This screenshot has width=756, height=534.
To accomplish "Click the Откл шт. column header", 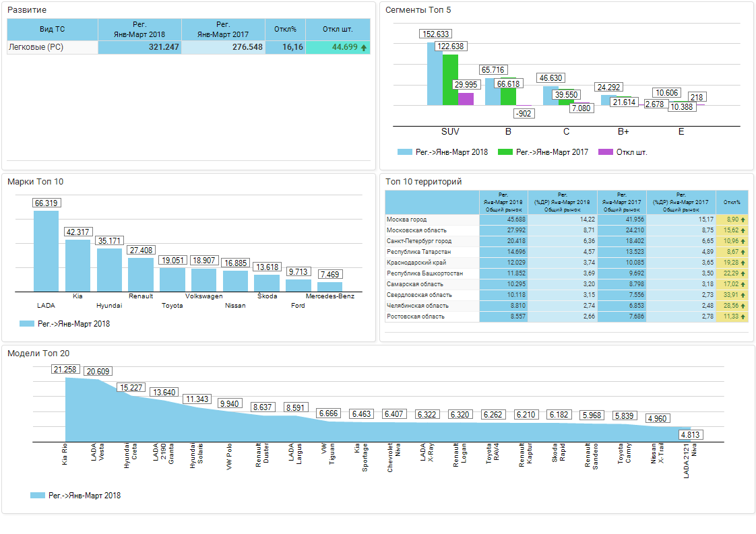I will (x=338, y=30).
